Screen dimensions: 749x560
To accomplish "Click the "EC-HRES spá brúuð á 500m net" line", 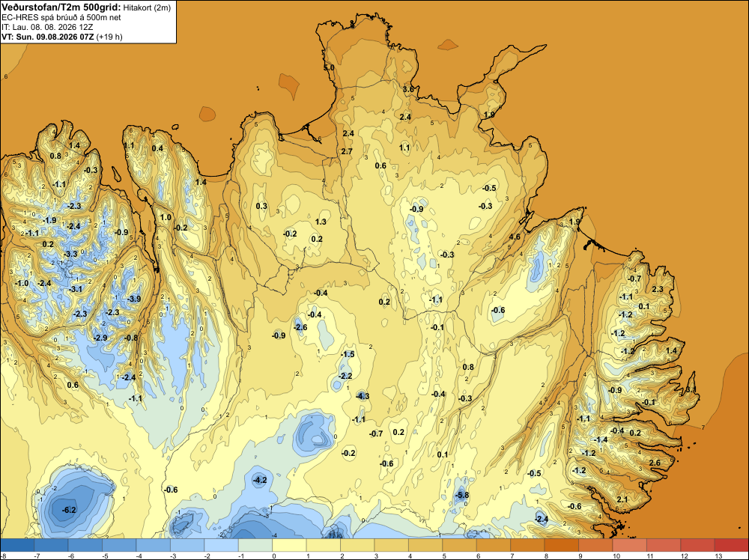I will coord(61,17).
